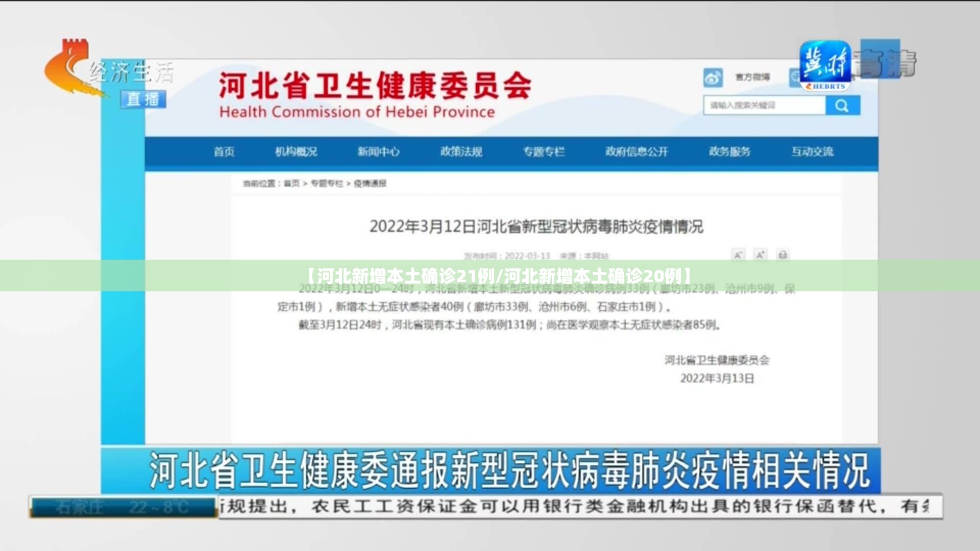Image resolution: width=980 pixels, height=551 pixels.
Task: Print the article using printer icon
Action: 782,255
